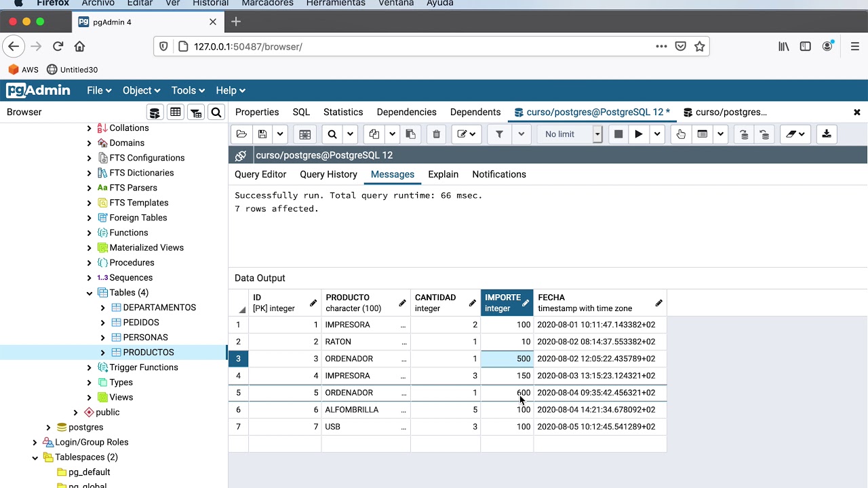This screenshot has height=488, width=868.
Task: Click the Delete rows trash icon
Action: (437, 134)
